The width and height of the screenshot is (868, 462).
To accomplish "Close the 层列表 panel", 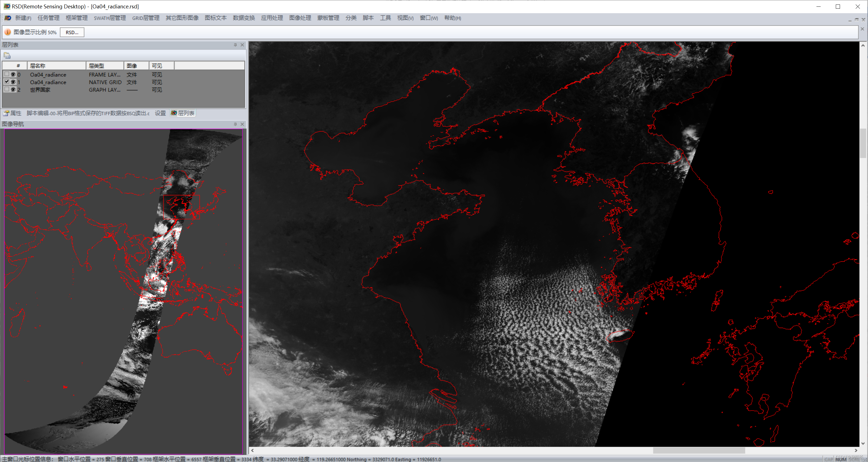I will pyautogui.click(x=242, y=45).
